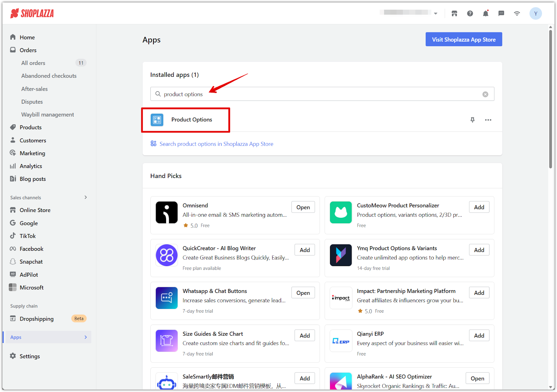The width and height of the screenshot is (557, 392).
Task: Open the Omnisend app
Action: (x=303, y=207)
